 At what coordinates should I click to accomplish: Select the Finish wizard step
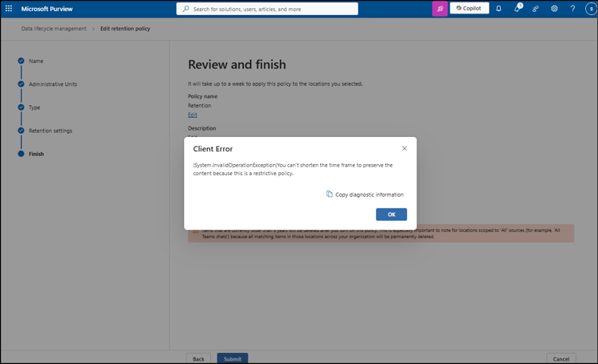tap(37, 155)
